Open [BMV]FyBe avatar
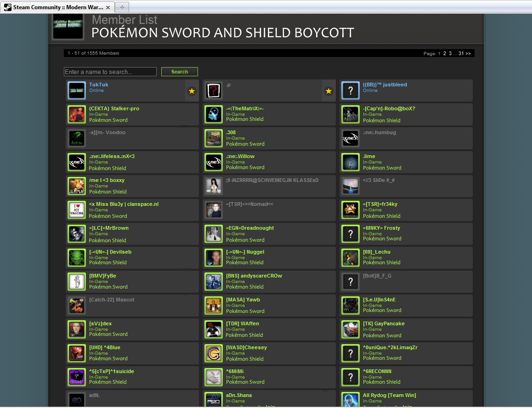532x408 pixels. pos(77,281)
